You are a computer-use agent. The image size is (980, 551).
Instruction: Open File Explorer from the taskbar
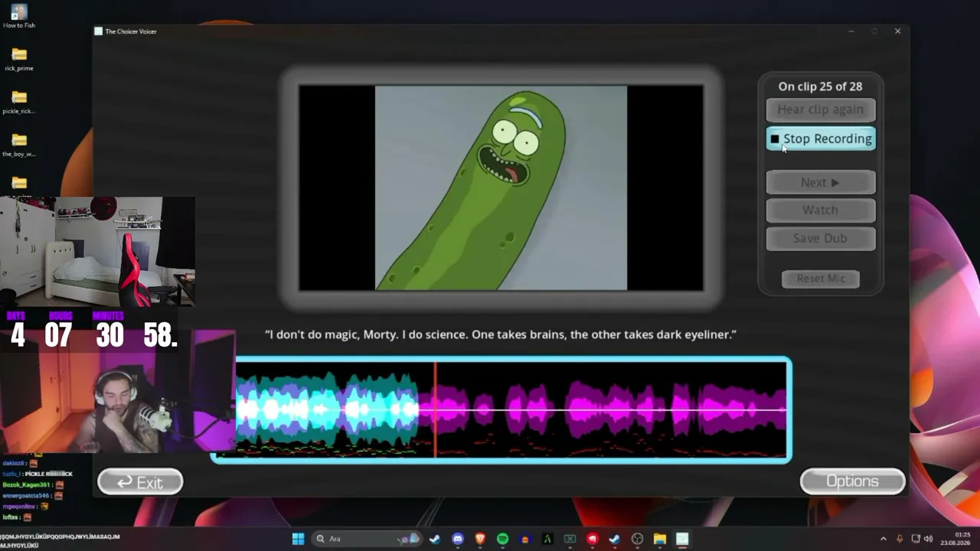coord(659,539)
